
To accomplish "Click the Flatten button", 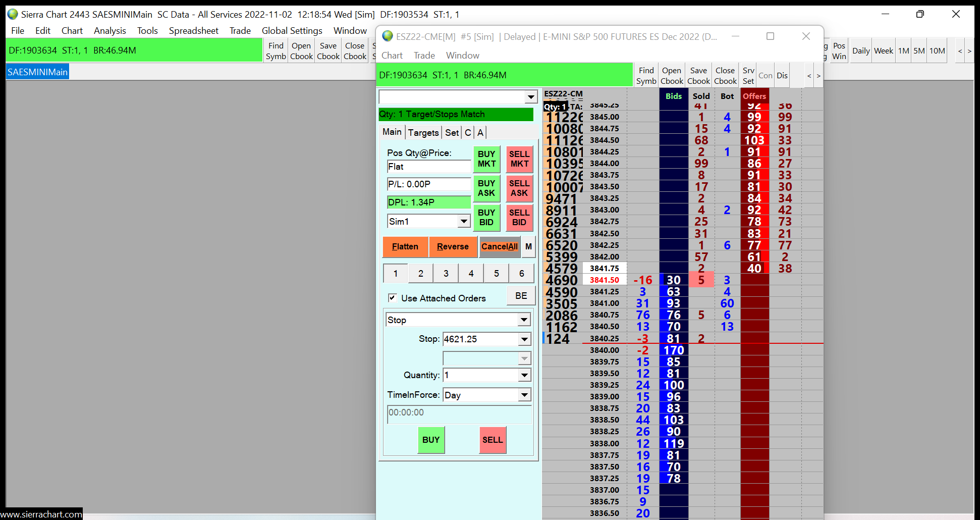I will pos(405,247).
